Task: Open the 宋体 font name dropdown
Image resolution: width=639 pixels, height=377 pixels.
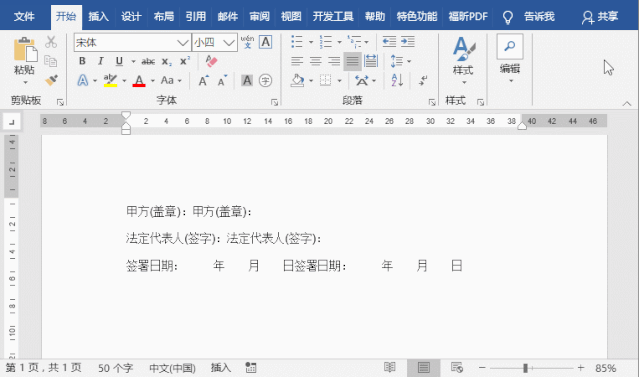Action: coord(183,42)
